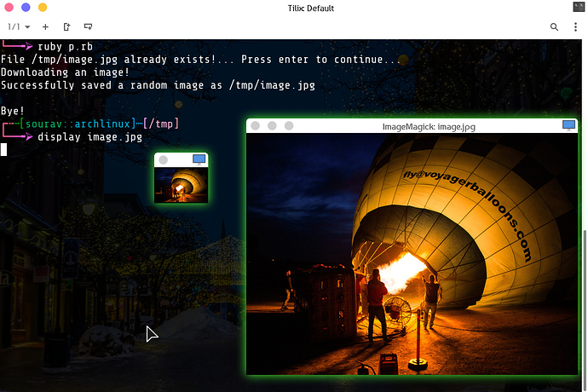Click the ImageMagick: image.jpg title bar
The image size is (588, 392).
[429, 126]
